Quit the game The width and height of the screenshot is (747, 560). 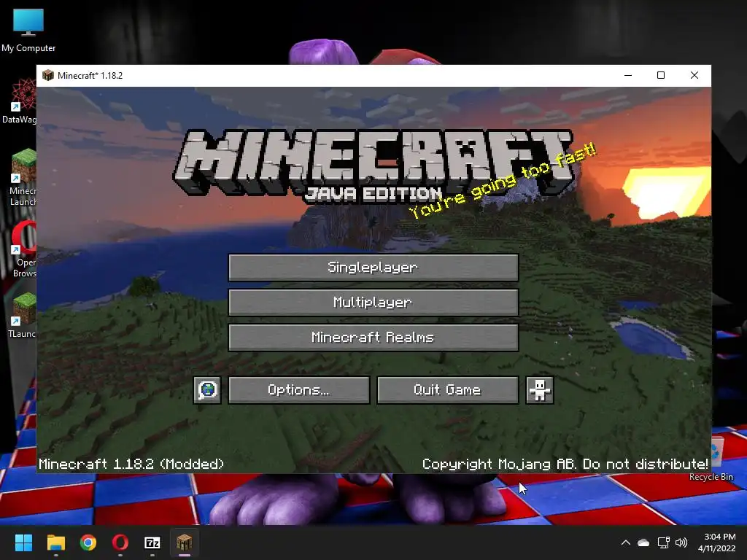[x=447, y=390]
